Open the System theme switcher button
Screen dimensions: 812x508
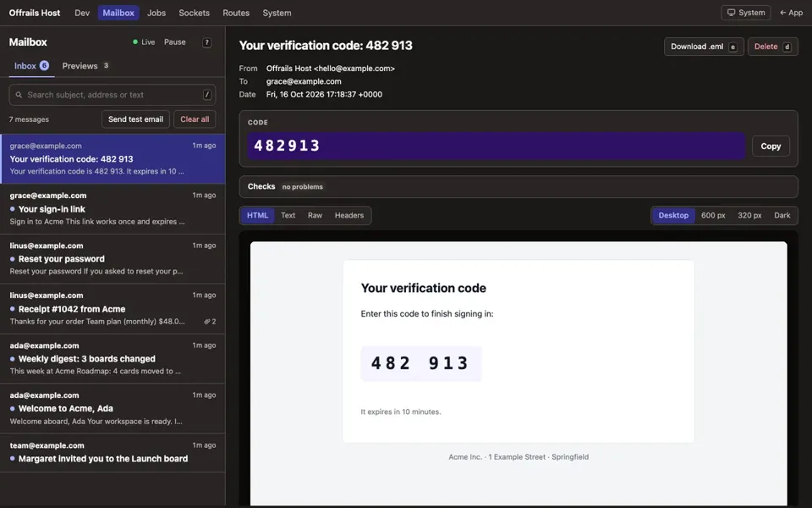point(746,13)
